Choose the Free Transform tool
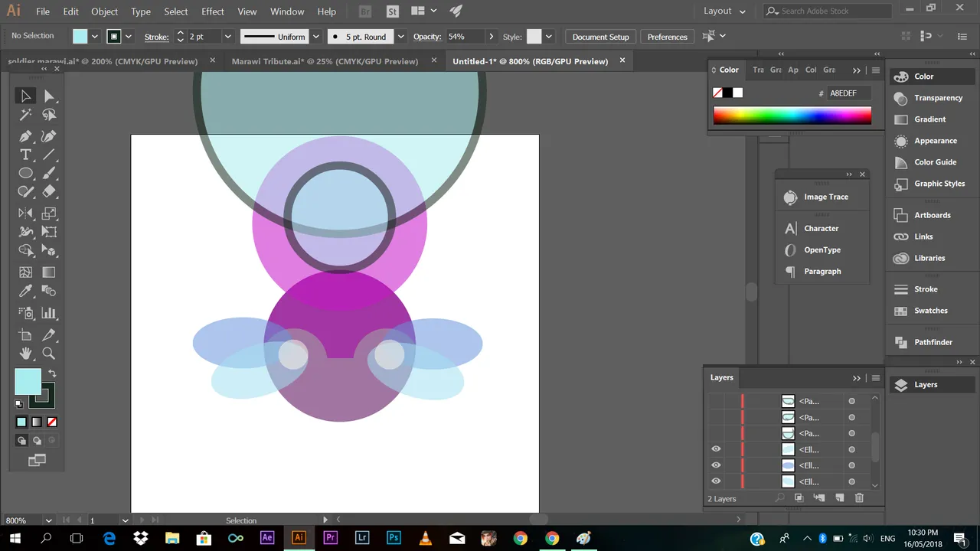This screenshot has height=551, width=980. pyautogui.click(x=49, y=232)
